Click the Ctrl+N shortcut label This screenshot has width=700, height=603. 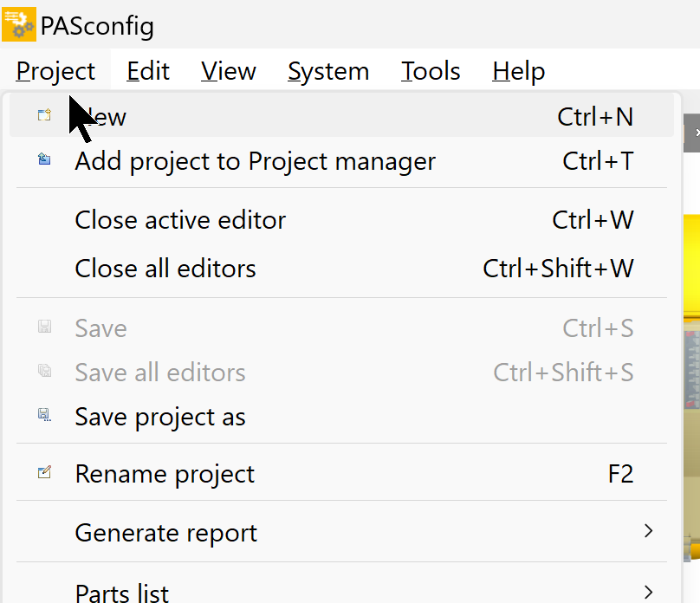tap(595, 117)
